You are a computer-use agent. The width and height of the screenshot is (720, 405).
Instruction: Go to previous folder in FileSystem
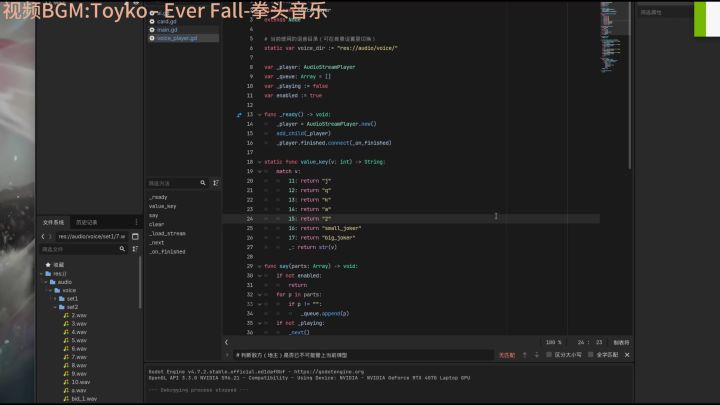tap(43, 236)
